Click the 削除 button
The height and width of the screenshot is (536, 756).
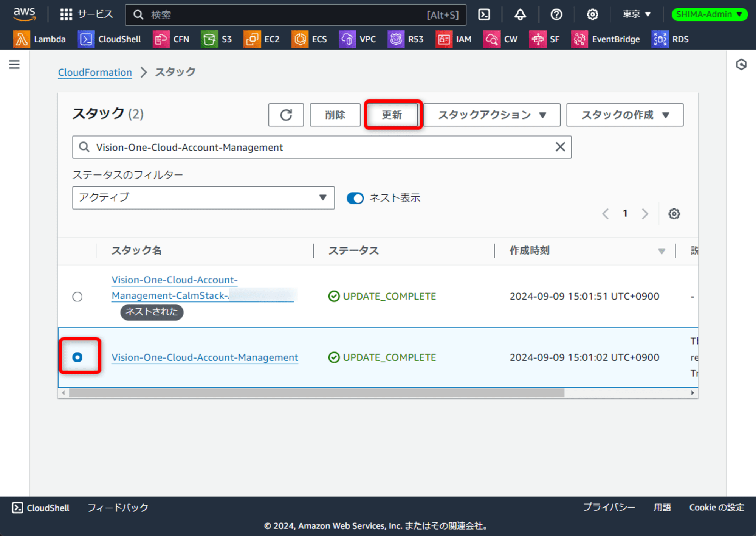coord(335,115)
